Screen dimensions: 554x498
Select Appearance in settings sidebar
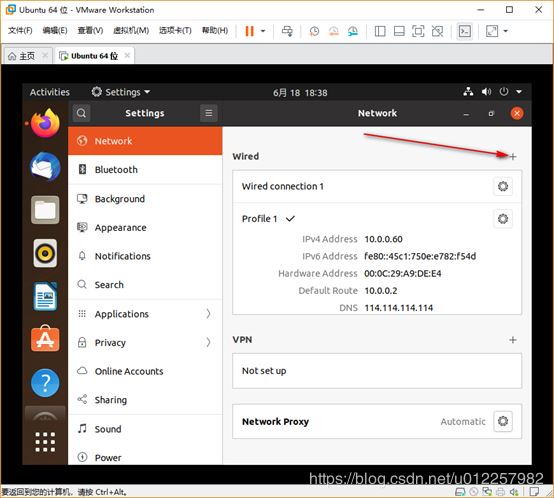tap(145, 227)
